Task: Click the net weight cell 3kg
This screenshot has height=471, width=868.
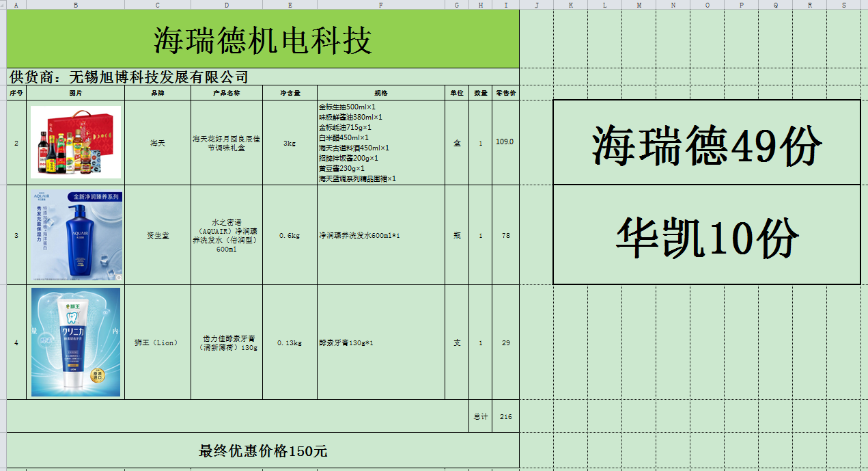Action: click(290, 143)
